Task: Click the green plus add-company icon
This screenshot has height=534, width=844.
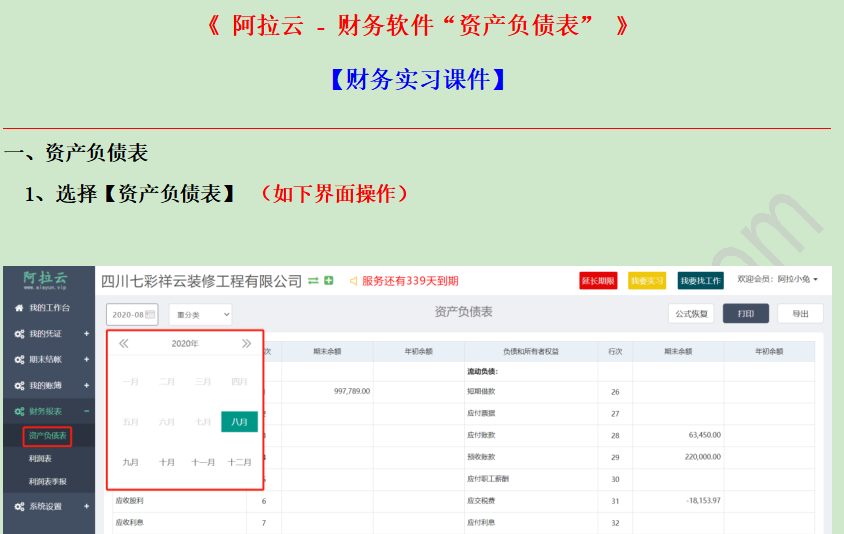Action: coord(328,280)
